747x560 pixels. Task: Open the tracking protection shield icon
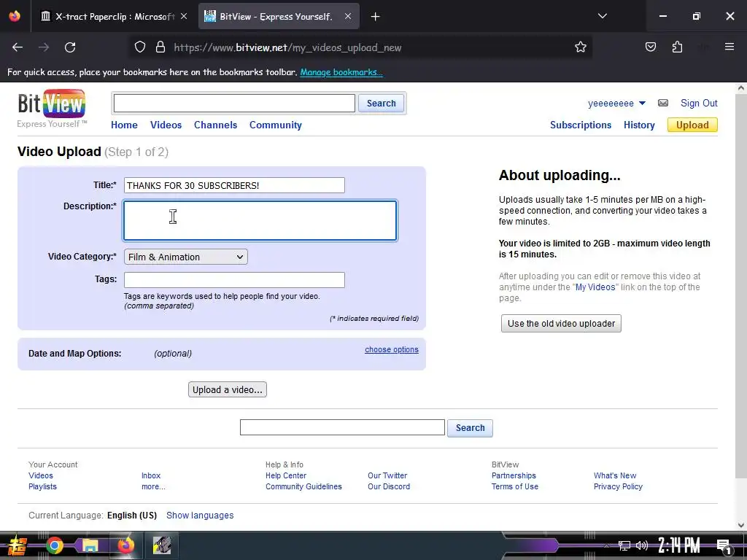tap(139, 47)
